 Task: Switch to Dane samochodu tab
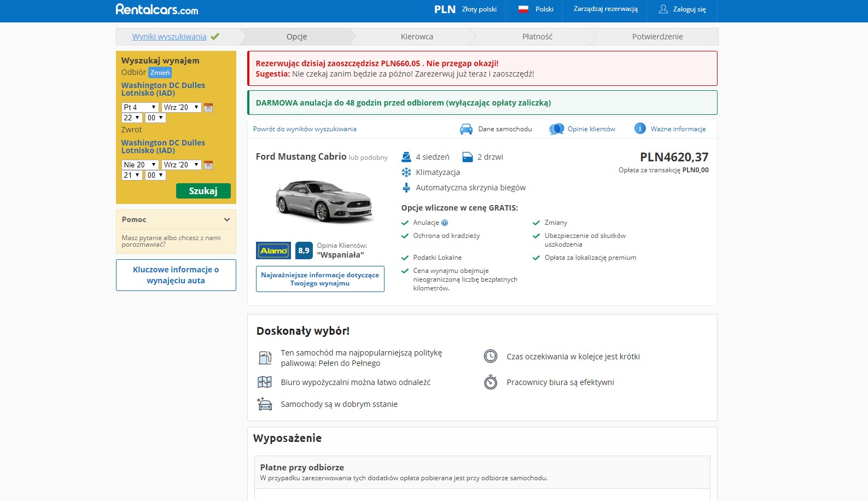click(x=496, y=129)
